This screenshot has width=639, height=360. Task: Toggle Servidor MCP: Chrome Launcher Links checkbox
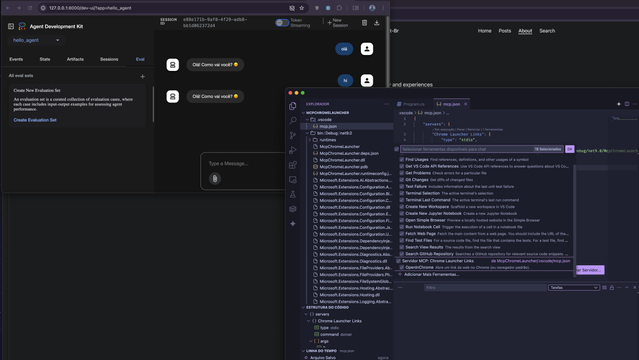(x=398, y=261)
